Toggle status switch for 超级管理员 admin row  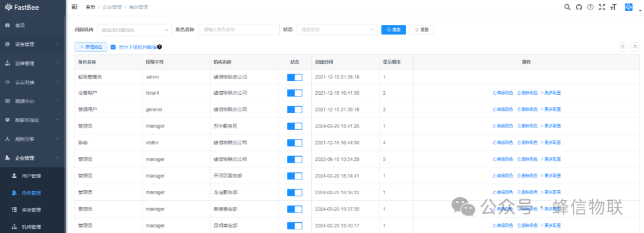(295, 77)
